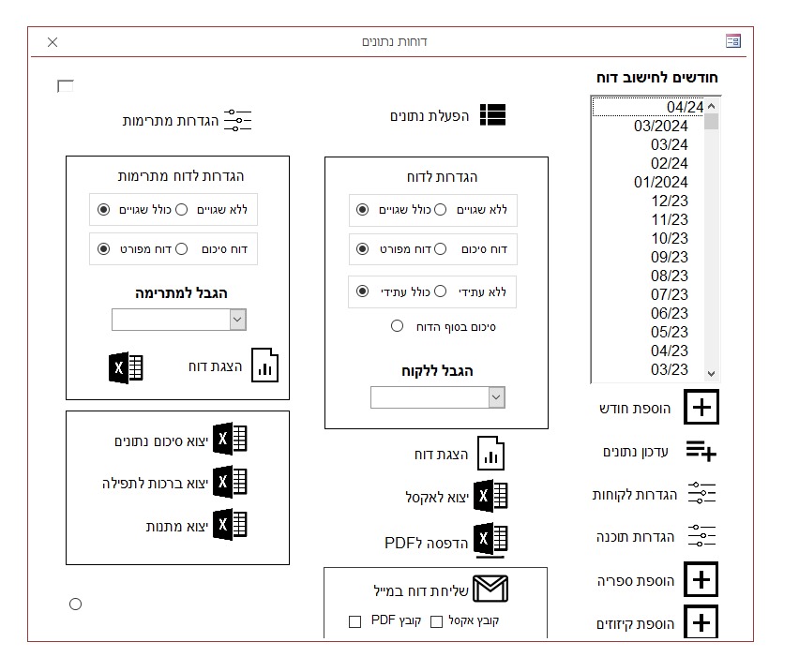Image resolution: width=799 pixels, height=672 pixels.
Task: Select month 09/23 in list
Action: (x=648, y=257)
